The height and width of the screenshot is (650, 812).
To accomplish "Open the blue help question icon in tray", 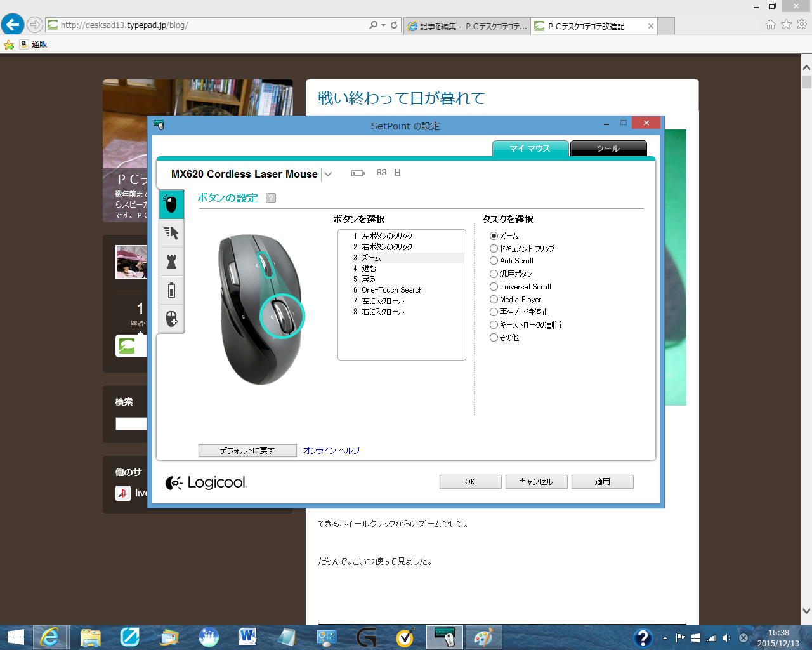I will [643, 637].
